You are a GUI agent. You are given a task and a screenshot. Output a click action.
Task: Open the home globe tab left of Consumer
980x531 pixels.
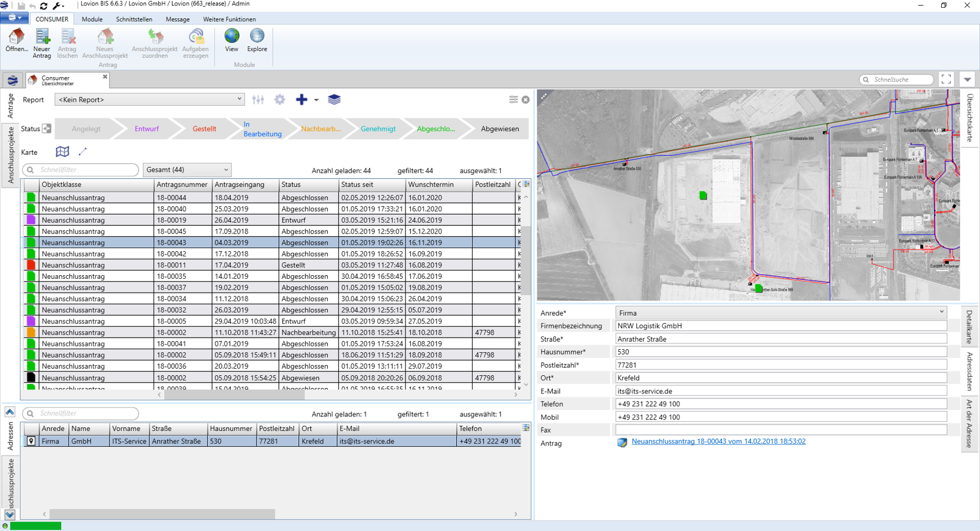click(12, 80)
